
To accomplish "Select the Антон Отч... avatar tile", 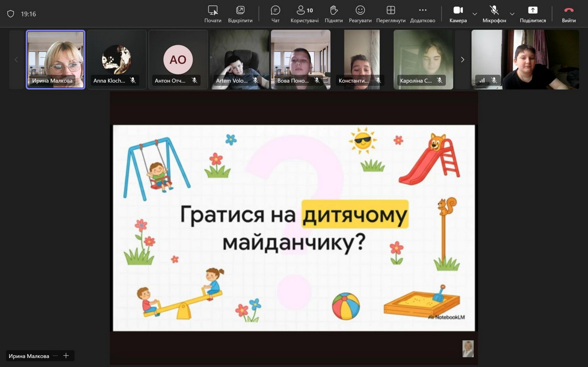I will 178,59.
